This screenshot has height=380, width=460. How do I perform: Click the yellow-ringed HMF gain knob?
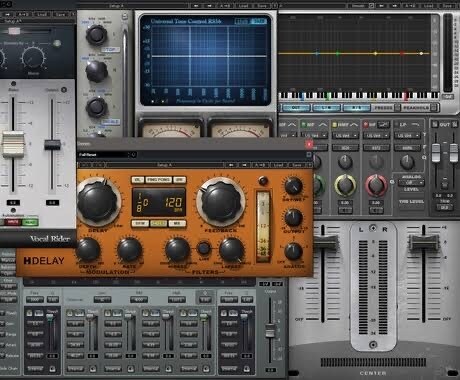click(345, 184)
